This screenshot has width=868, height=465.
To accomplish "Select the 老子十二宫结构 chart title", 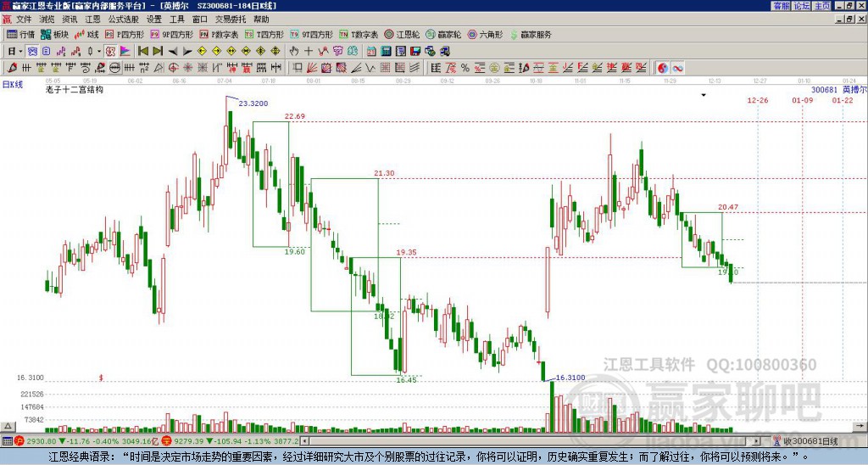I will click(75, 89).
